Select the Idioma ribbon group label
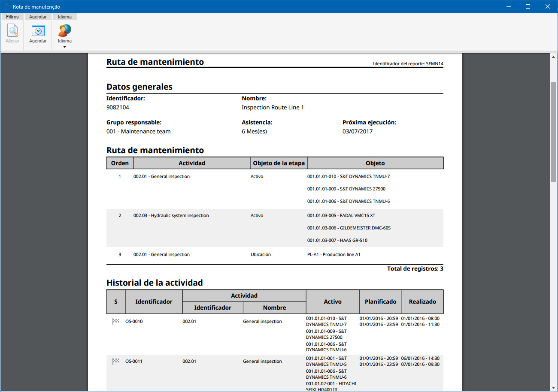558x392 pixels. [x=65, y=17]
